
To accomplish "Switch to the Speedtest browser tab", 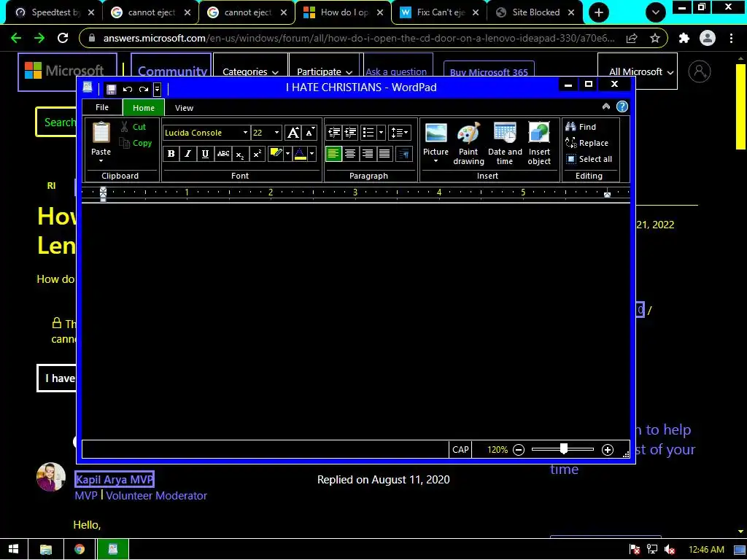I will pos(55,12).
